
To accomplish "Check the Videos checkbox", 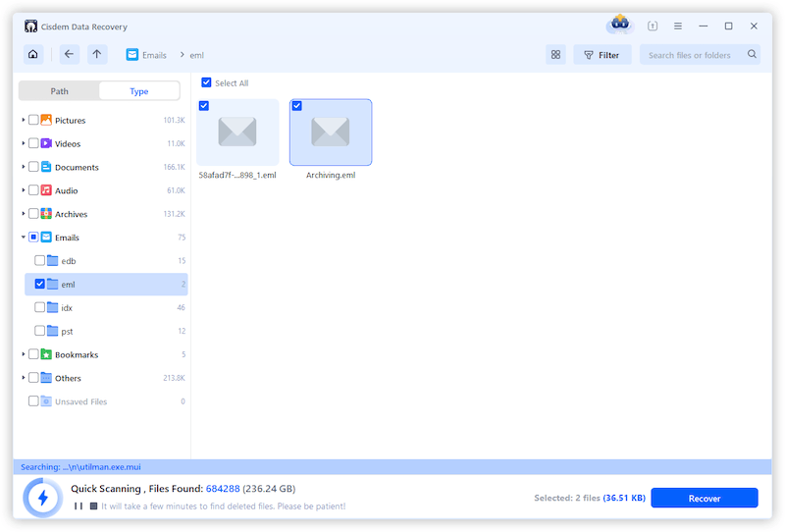I will (33, 143).
